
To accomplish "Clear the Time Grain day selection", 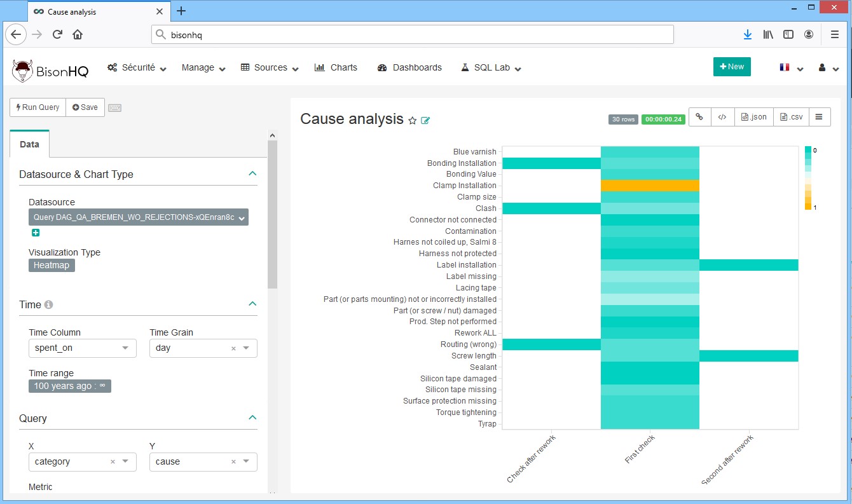I will tap(233, 348).
